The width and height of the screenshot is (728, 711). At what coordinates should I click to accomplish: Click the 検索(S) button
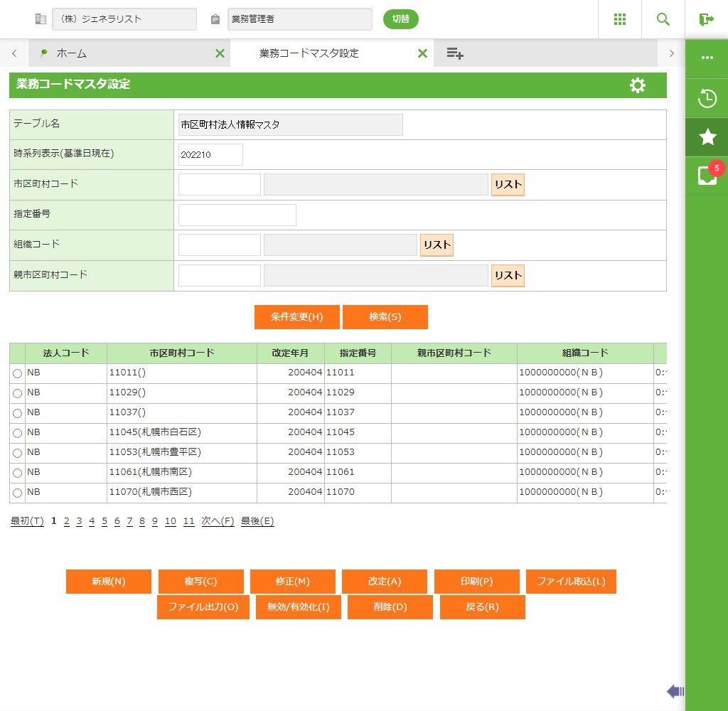coord(385,317)
